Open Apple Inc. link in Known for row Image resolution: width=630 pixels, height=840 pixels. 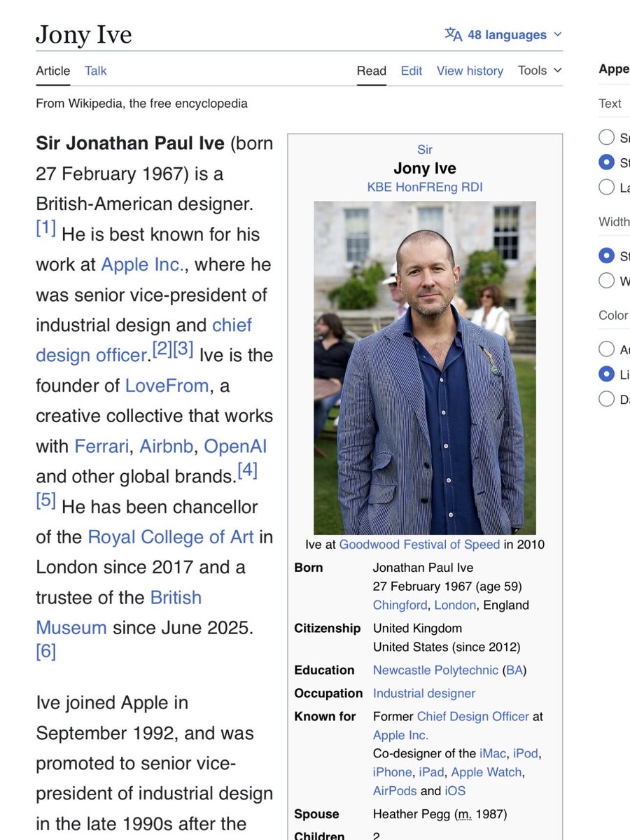400,735
